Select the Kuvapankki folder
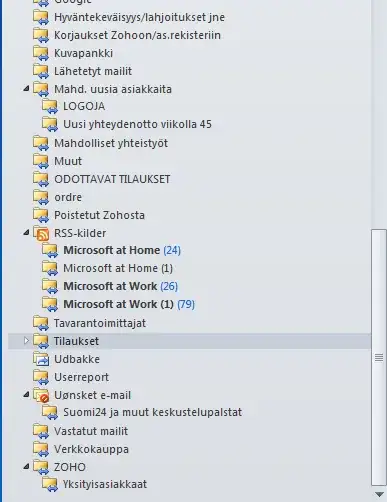This screenshot has height=502, width=387. (x=83, y=53)
